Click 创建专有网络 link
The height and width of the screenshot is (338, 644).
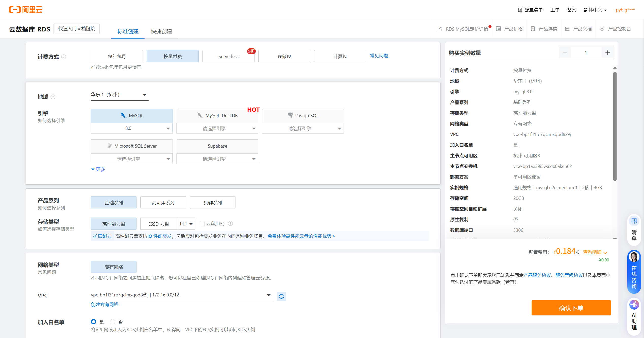pos(105,304)
